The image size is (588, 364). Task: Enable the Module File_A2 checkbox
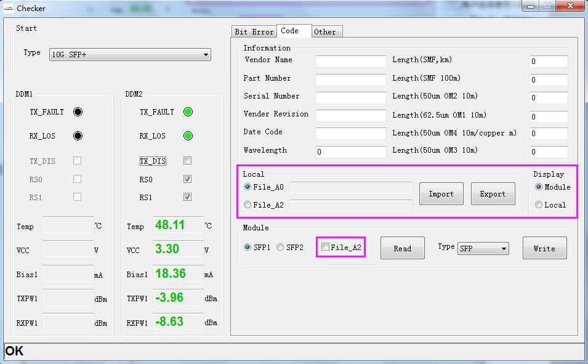326,247
